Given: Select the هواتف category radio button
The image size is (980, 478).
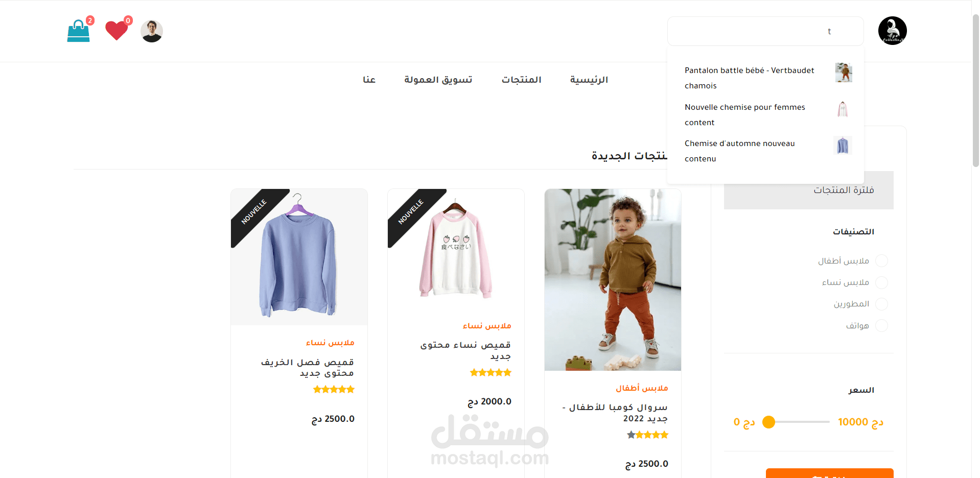Looking at the screenshot, I should click(x=881, y=325).
